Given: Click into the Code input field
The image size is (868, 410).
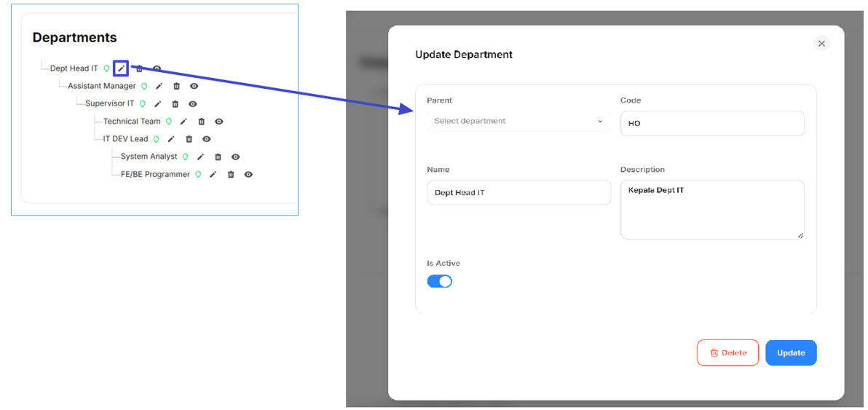Looking at the screenshot, I should 711,124.
